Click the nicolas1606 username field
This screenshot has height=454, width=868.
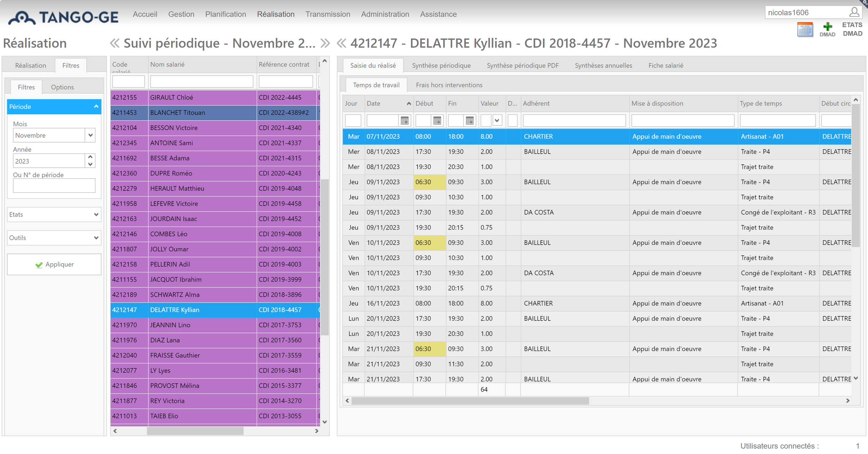[x=806, y=12]
